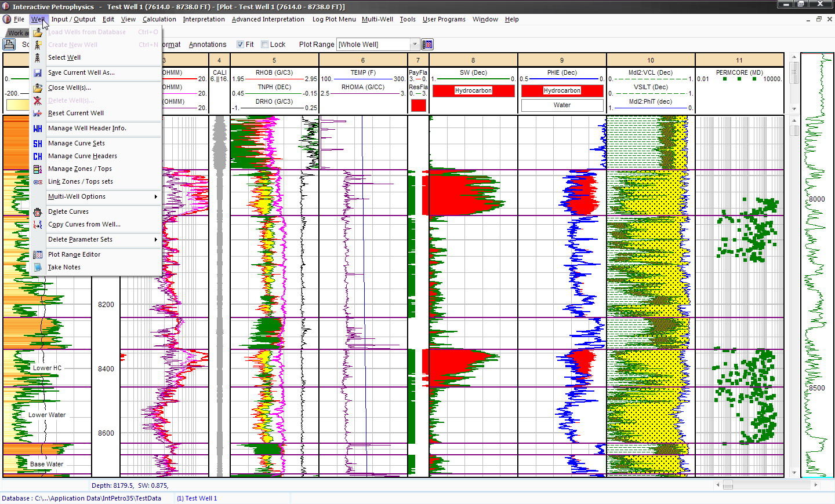Click the Copy Curves from Well icon
Image resolution: width=835 pixels, height=504 pixels.
click(x=38, y=224)
